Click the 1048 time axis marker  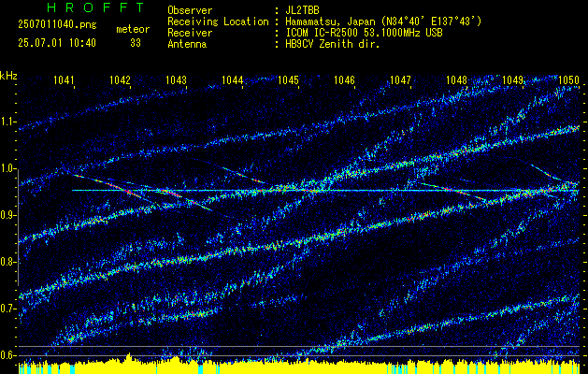(457, 79)
